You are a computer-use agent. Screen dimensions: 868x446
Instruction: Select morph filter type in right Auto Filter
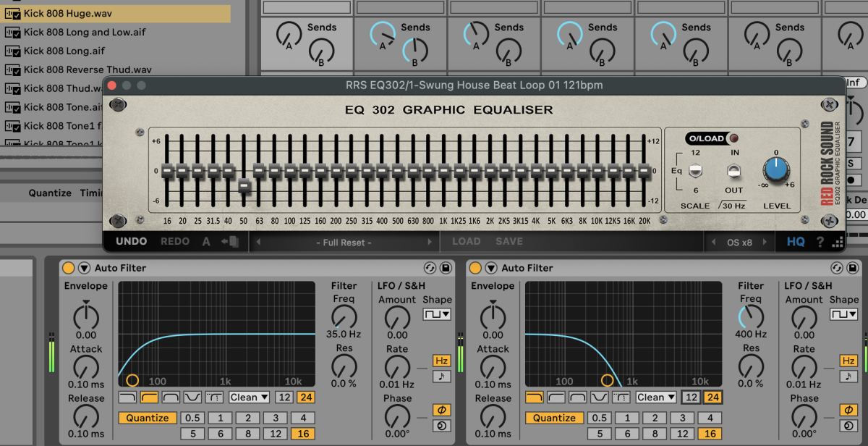tap(621, 397)
